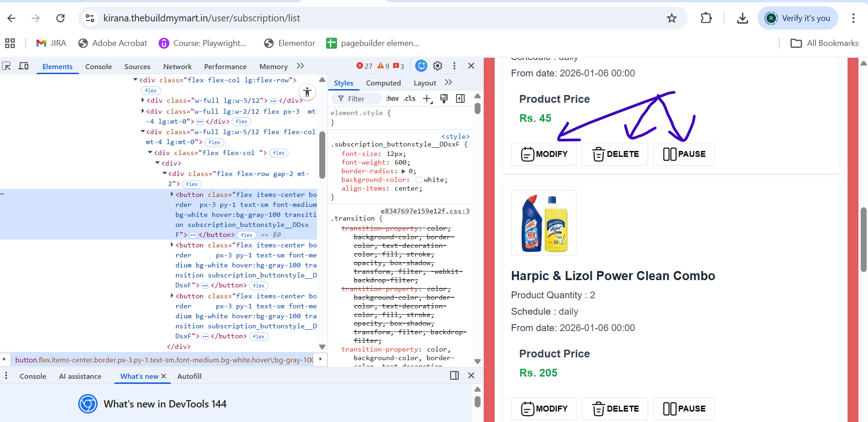Open the drawer three-dot menu beside Console
The image size is (868, 422).
pyautogui.click(x=6, y=376)
